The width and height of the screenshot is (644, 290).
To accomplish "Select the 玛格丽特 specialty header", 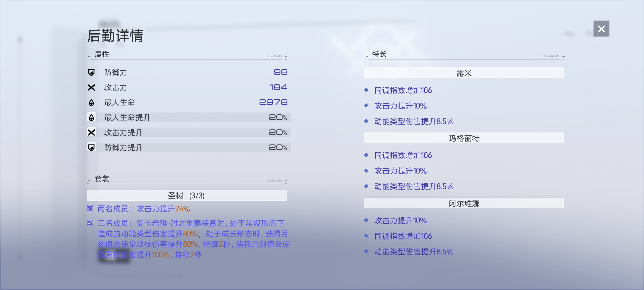I will coord(464,138).
